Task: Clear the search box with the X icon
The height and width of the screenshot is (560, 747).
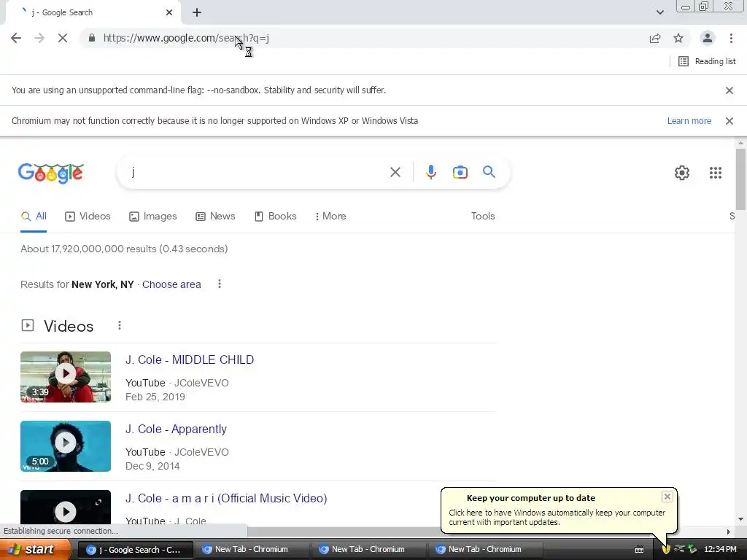Action: point(395,172)
